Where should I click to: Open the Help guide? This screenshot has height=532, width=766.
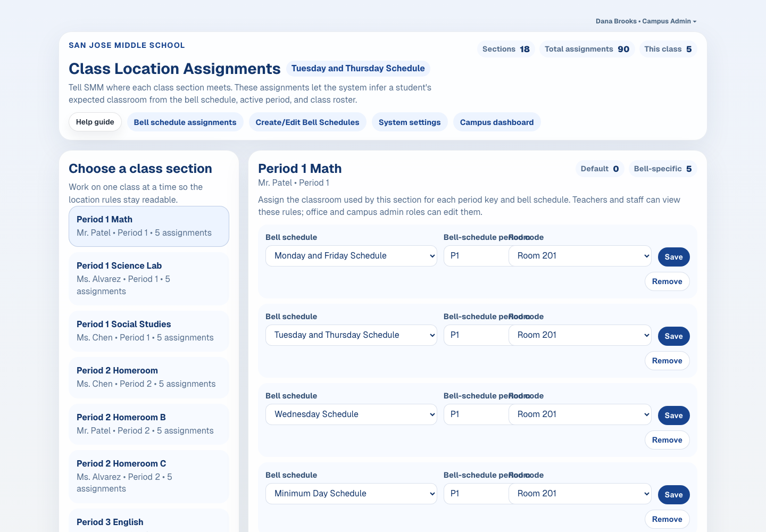(x=95, y=122)
